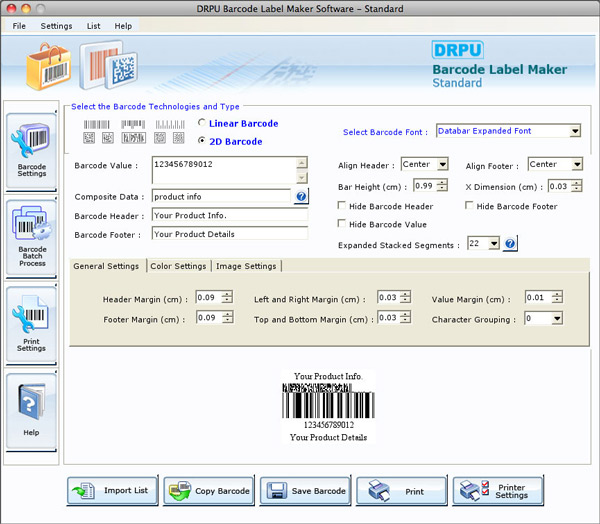
Task: Click the Expanded Stacked Segments help icon
Action: pos(510,243)
